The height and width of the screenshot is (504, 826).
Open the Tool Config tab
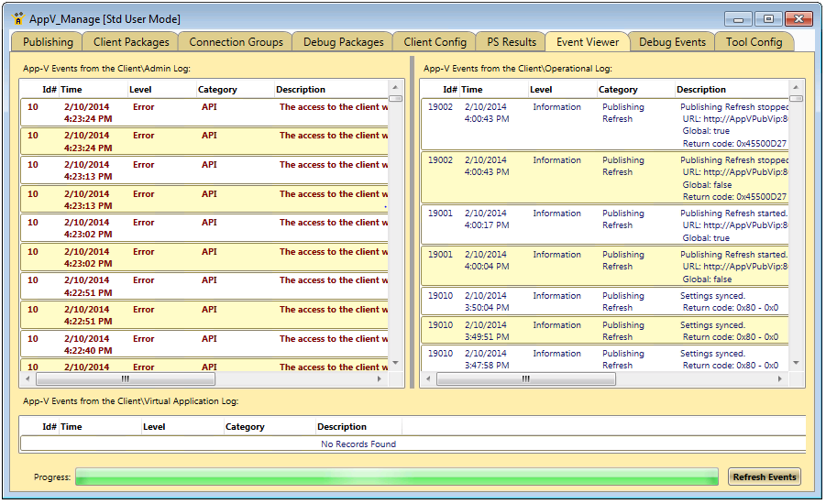(754, 42)
